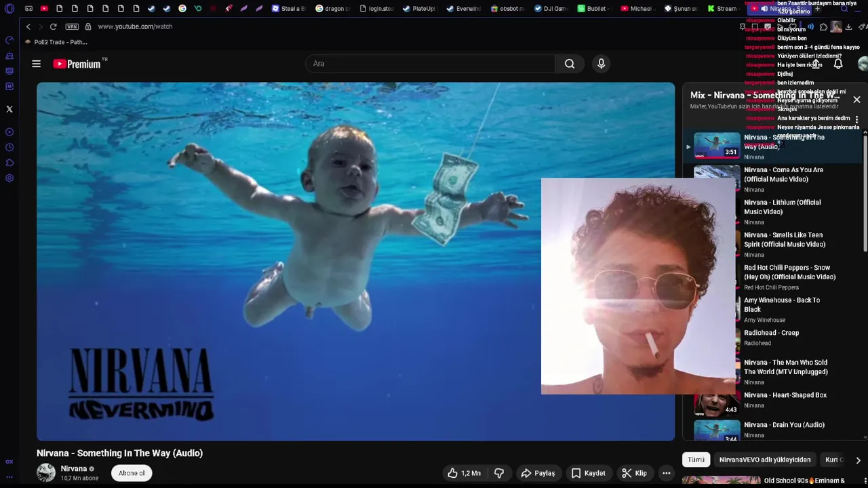Switch to the 'login.stea' tab

(376, 9)
